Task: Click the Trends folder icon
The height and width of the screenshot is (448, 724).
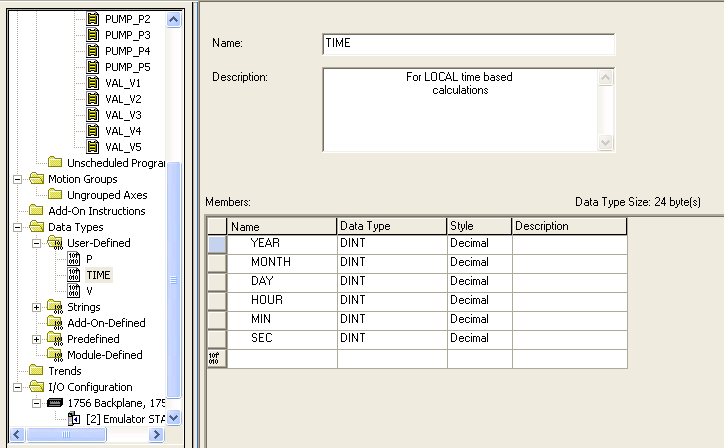Action: click(36, 370)
